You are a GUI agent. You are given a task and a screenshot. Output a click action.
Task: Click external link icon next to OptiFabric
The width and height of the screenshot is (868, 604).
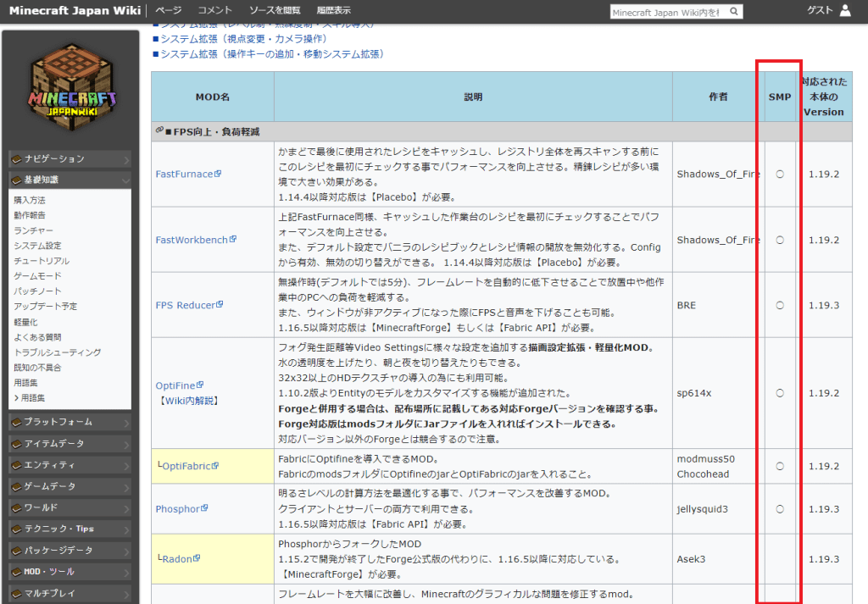[215, 465]
